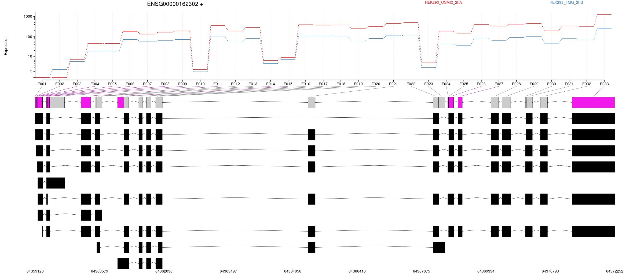The image size is (644, 276).
Task: Click genomic coordinate 64363497
Action: point(228,271)
